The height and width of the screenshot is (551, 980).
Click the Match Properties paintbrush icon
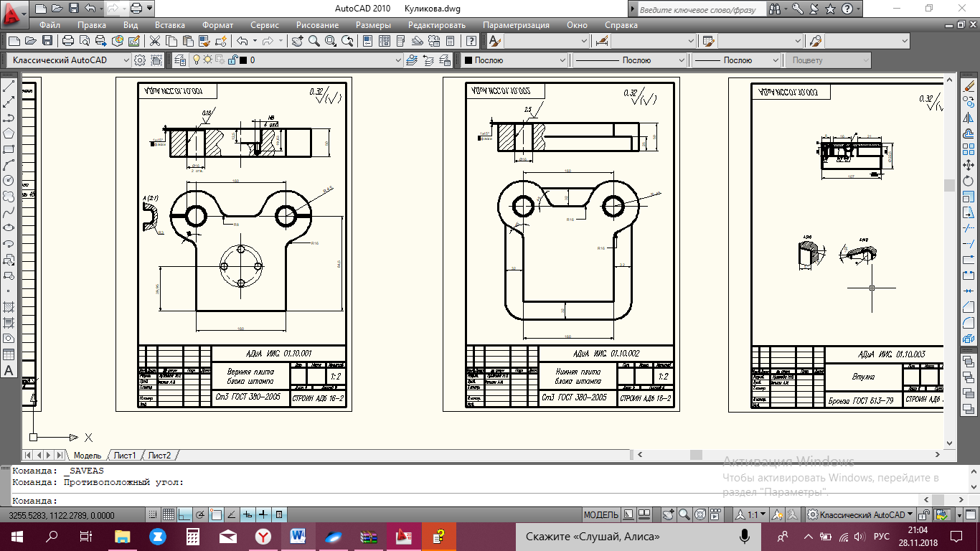[x=203, y=41]
